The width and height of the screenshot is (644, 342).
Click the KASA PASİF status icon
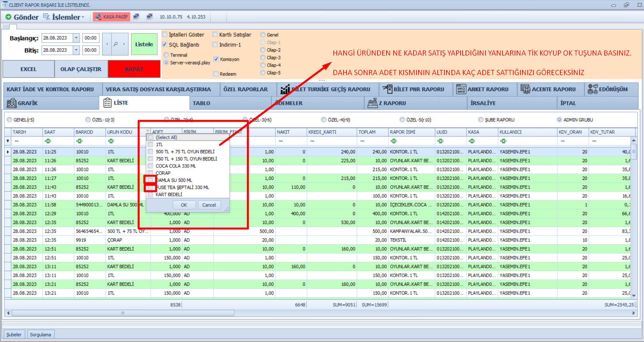[x=98, y=17]
